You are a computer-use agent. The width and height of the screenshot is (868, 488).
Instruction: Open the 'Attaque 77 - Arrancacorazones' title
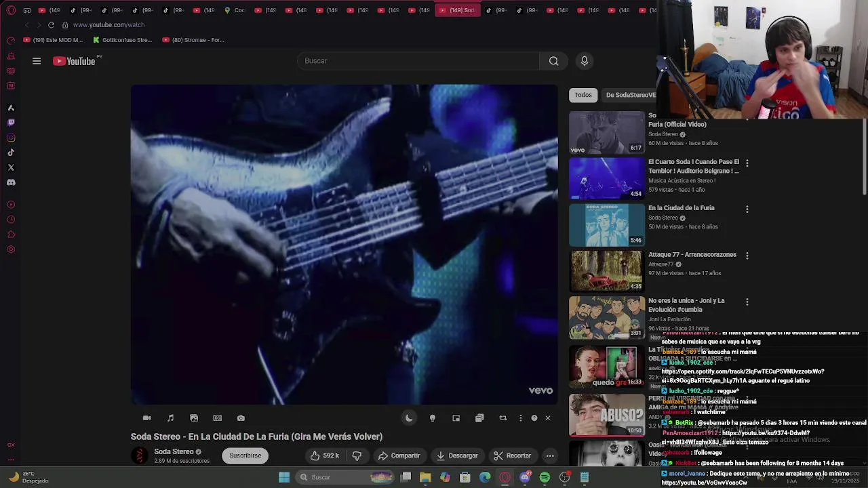tap(692, 255)
